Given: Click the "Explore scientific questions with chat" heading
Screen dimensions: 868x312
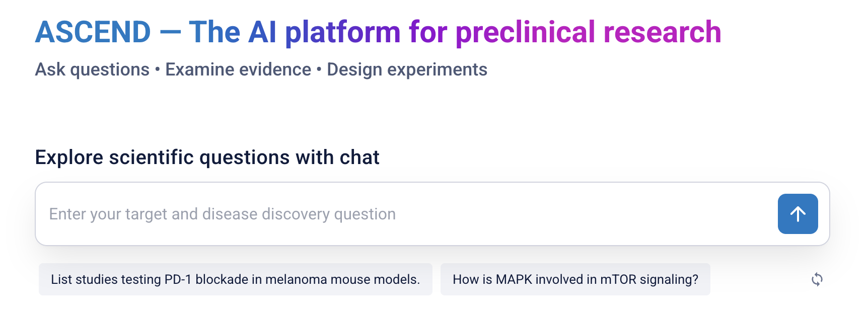Looking at the screenshot, I should (207, 158).
